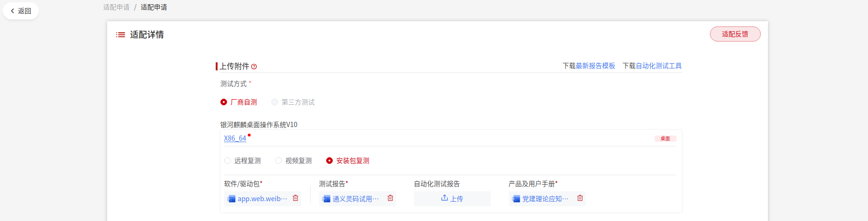Delete the app.web.weib software package file

pyautogui.click(x=295, y=198)
